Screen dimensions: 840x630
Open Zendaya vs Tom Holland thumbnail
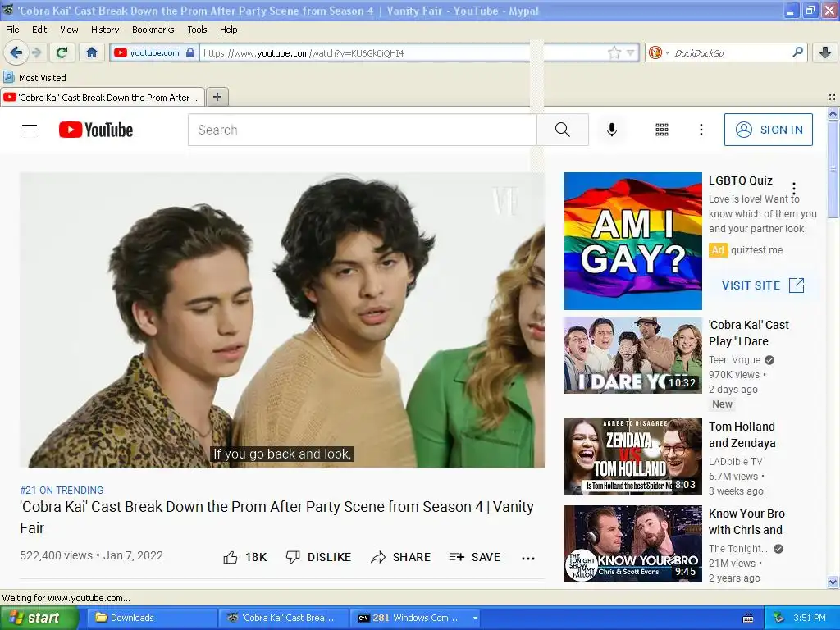click(632, 456)
